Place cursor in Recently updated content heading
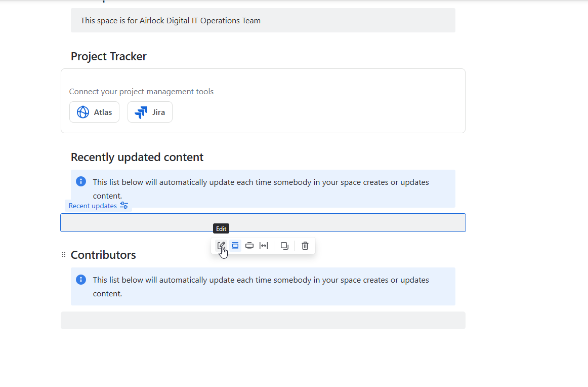Screen dimensions: 588x387 coord(137,157)
